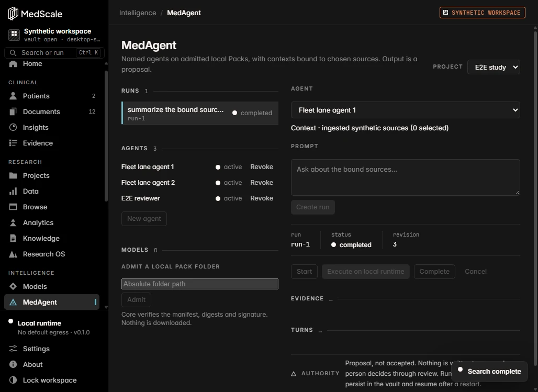Click the Evidence list icon

click(13, 143)
